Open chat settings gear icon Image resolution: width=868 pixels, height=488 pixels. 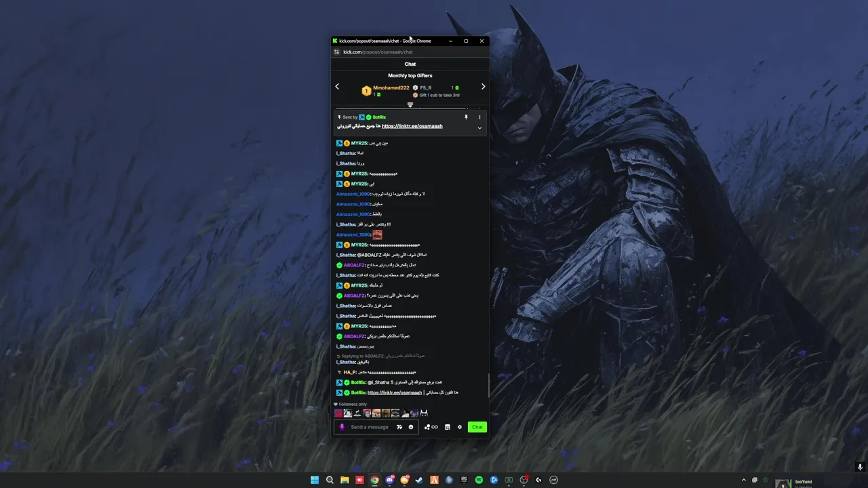click(459, 427)
